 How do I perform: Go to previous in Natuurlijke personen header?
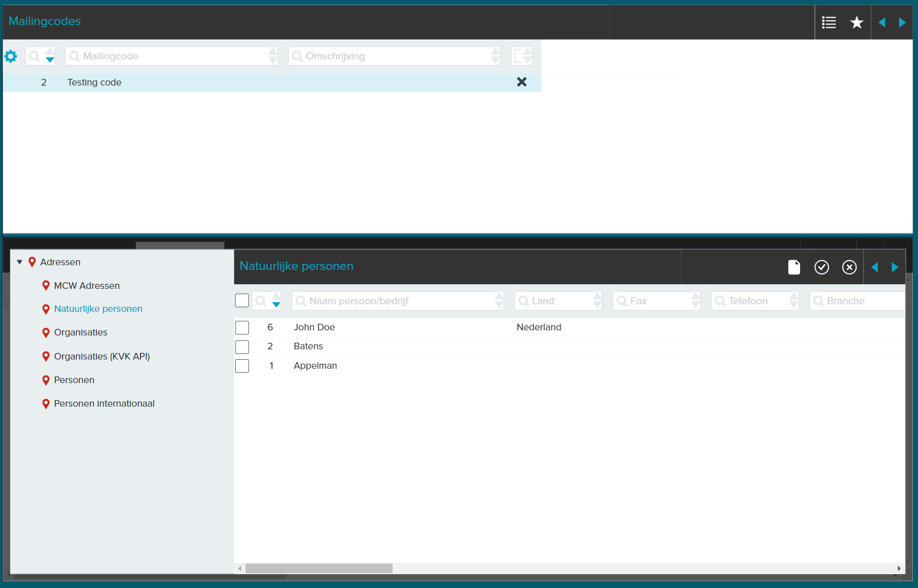pos(875,267)
